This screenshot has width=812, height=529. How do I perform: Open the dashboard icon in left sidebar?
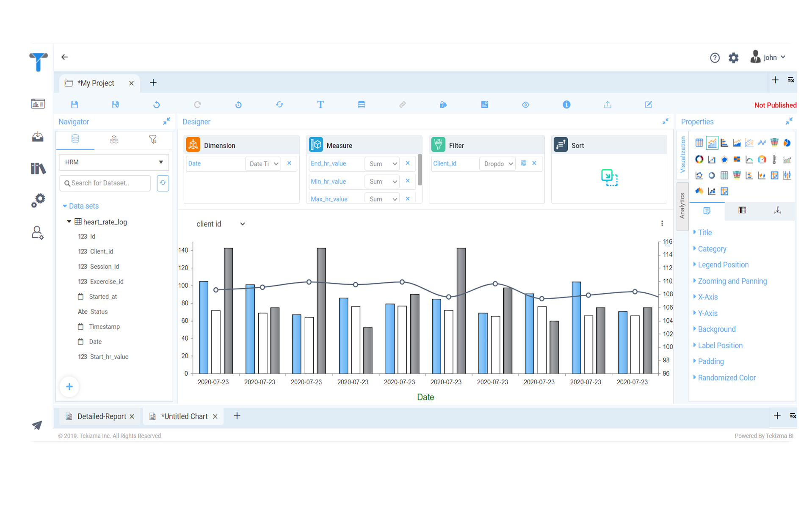coord(38,104)
